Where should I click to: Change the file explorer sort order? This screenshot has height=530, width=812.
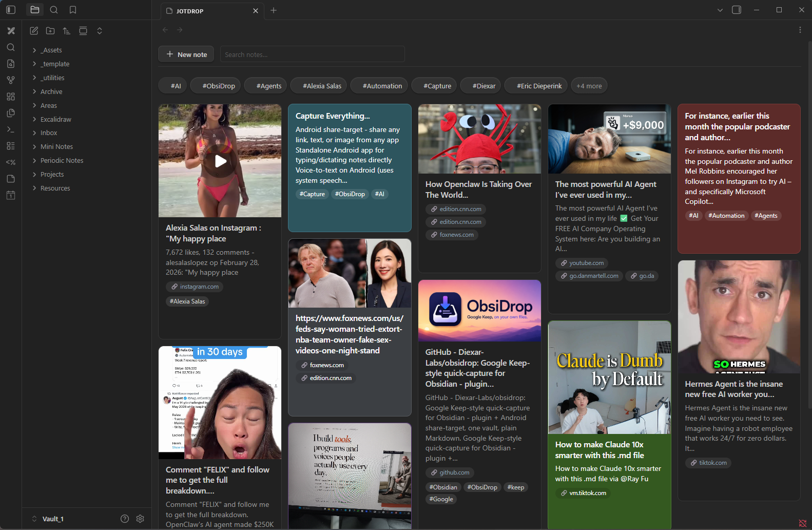coord(67,31)
